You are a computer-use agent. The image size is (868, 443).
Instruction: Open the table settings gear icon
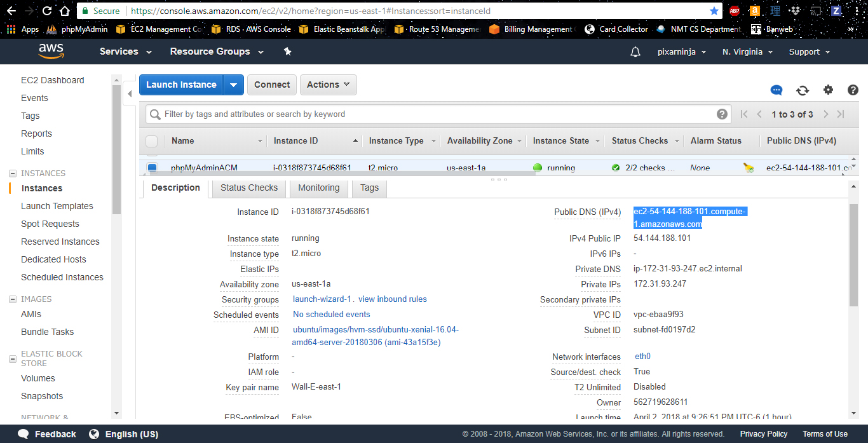[828, 90]
